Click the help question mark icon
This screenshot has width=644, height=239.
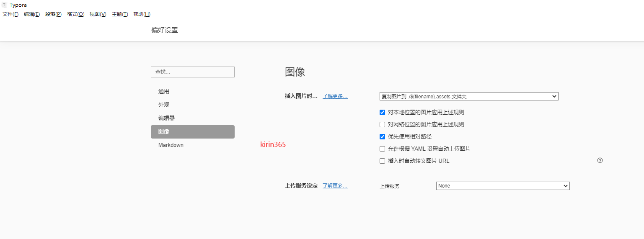(600, 160)
